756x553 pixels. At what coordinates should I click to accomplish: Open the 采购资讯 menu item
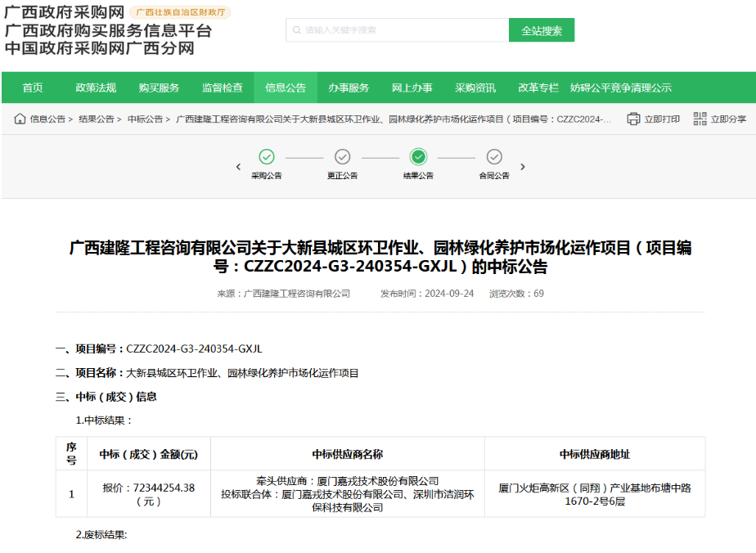pos(475,88)
